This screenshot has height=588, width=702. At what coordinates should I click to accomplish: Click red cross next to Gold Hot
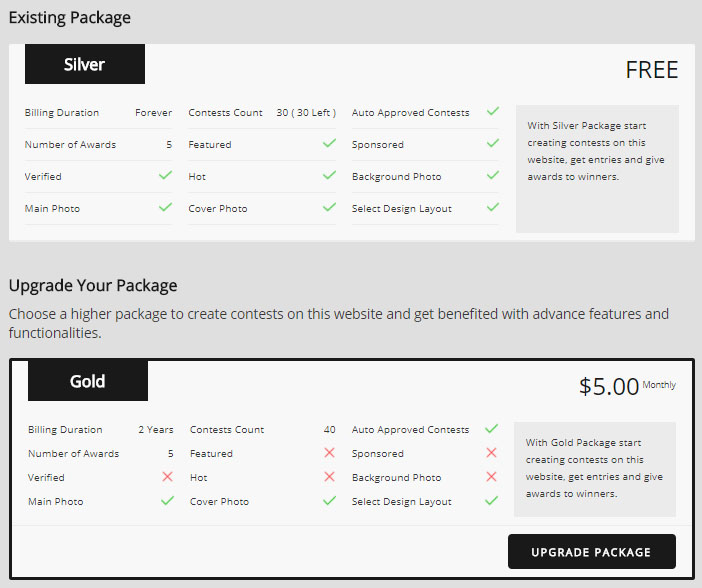pos(329,477)
